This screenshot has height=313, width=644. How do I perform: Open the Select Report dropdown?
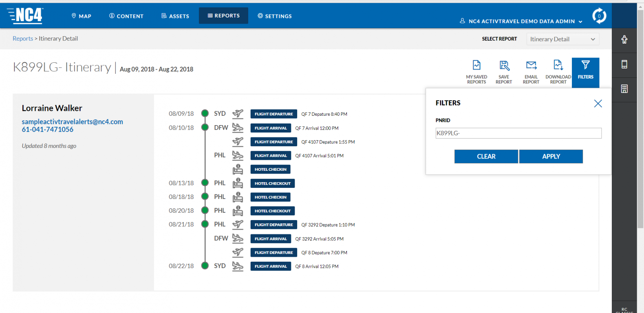click(562, 39)
